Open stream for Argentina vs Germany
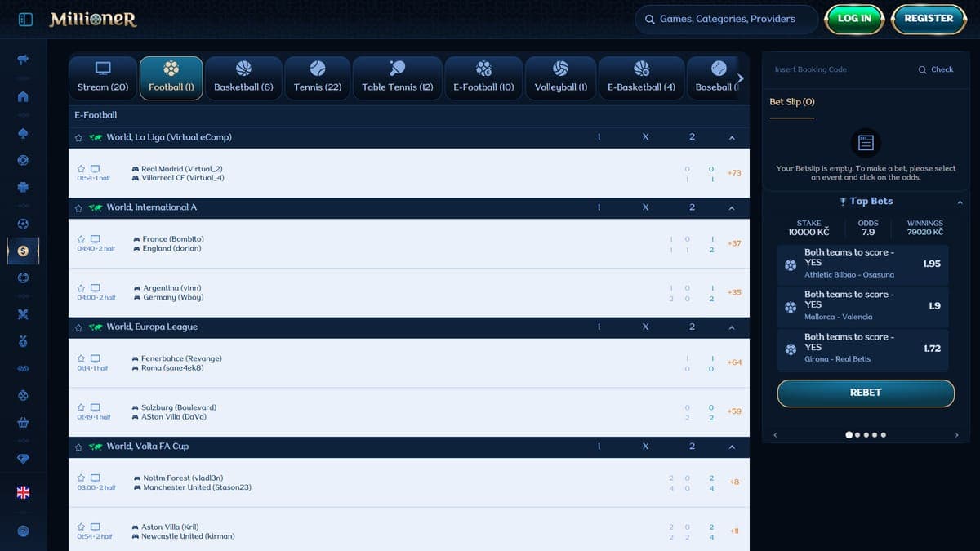Image resolution: width=980 pixels, height=551 pixels. (x=95, y=288)
